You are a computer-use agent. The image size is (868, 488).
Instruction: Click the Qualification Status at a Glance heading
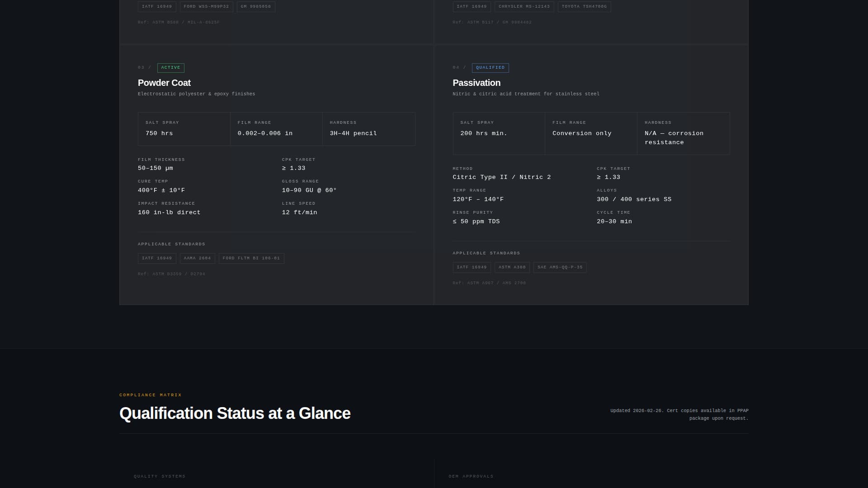tap(234, 413)
